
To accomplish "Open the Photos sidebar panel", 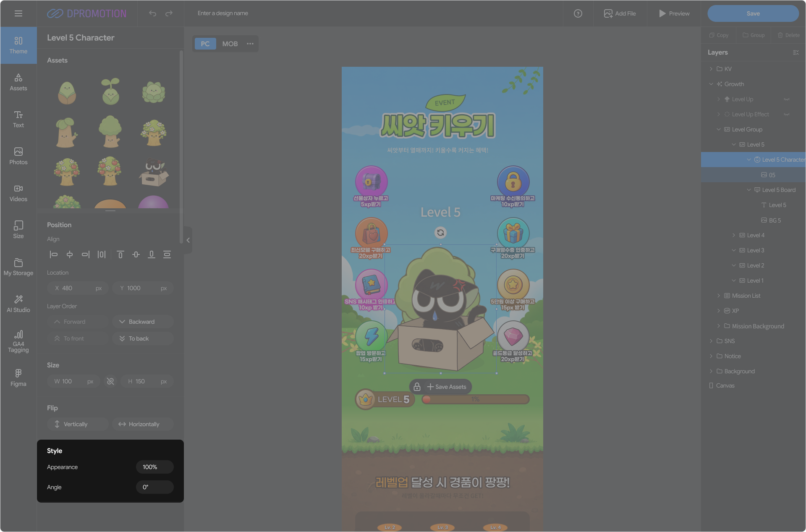I will [x=18, y=156].
